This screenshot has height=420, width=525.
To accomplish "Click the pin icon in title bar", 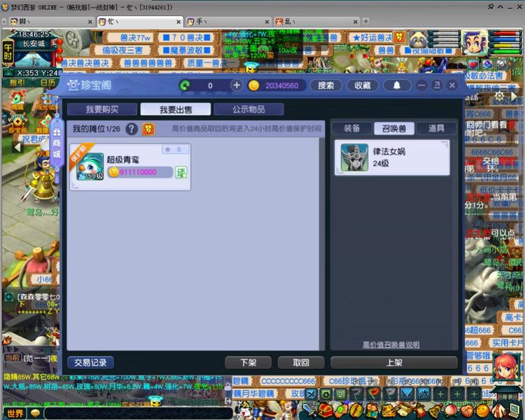I will click(x=491, y=6).
